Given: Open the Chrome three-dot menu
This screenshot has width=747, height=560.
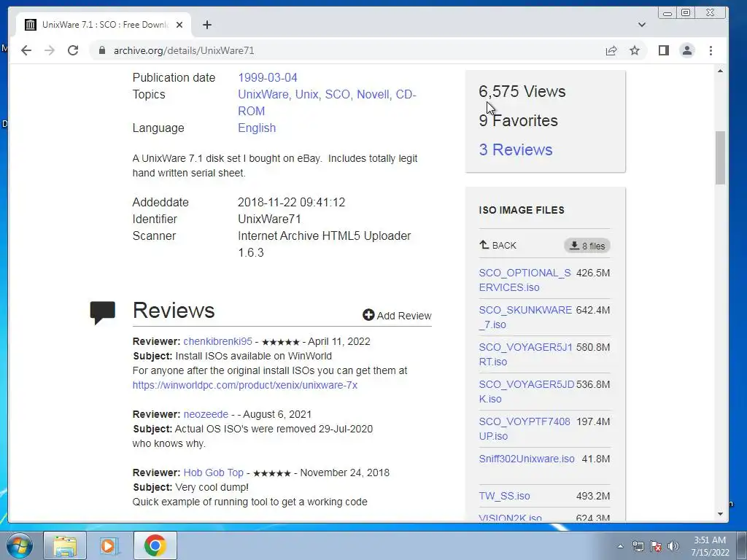Looking at the screenshot, I should 711,50.
